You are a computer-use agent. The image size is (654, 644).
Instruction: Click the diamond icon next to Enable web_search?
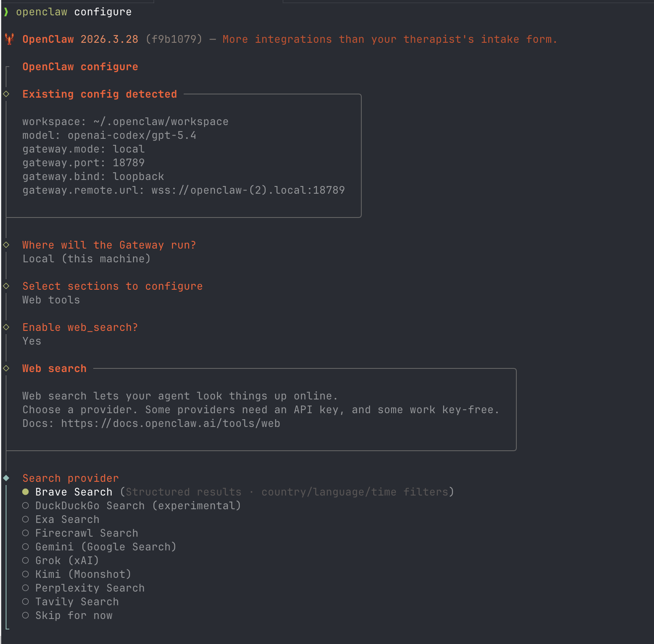[5, 327]
